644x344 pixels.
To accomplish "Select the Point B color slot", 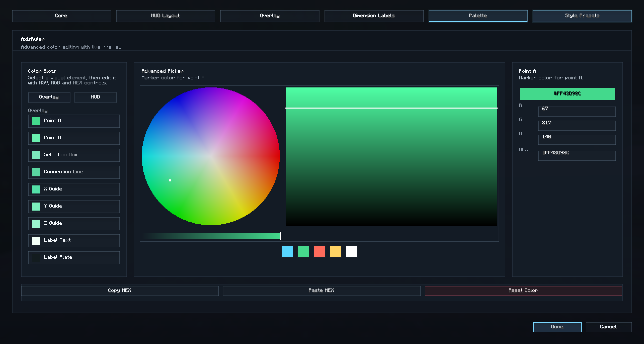I will [74, 138].
